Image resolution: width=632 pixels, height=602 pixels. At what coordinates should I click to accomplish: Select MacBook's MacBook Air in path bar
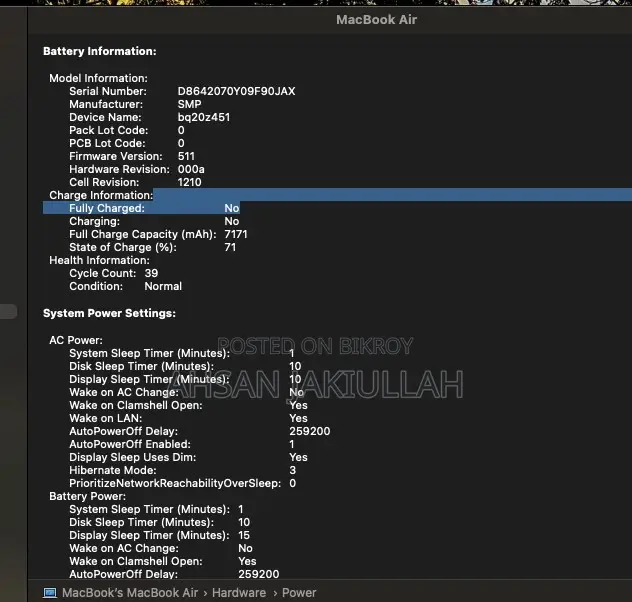coord(130,593)
